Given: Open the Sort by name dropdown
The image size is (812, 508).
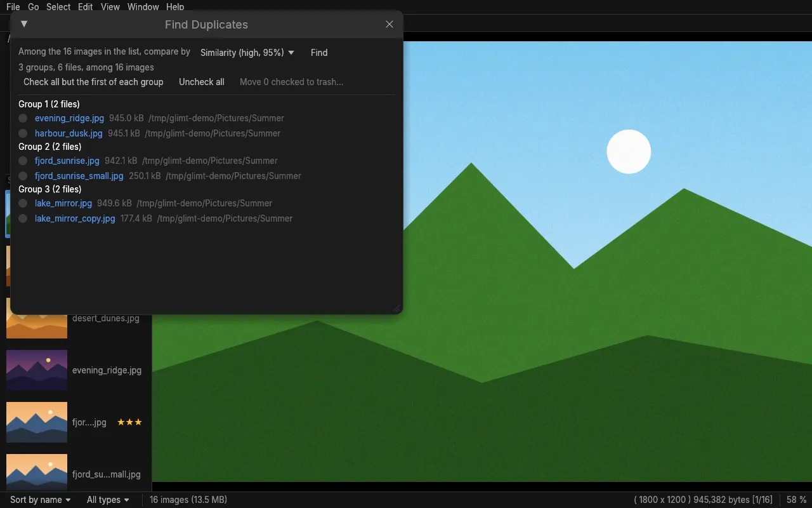Looking at the screenshot, I should pos(41,500).
